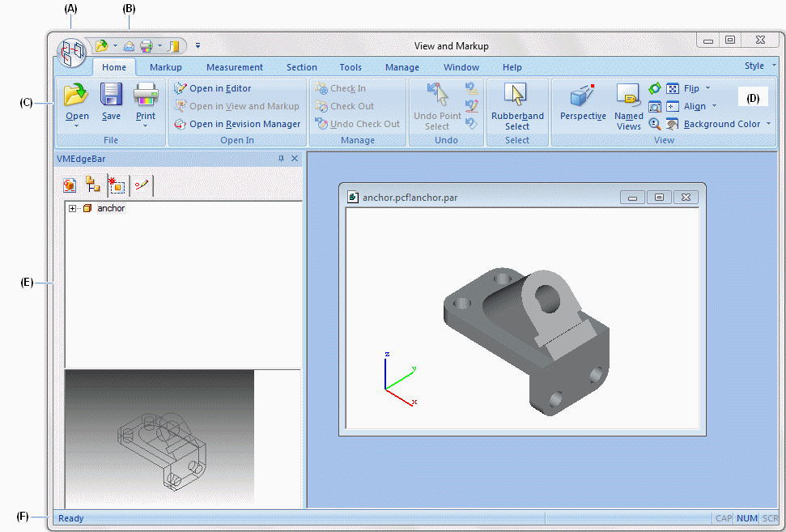Click the Rotate view icon
Image resolution: width=786 pixels, height=532 pixels.
(x=656, y=88)
